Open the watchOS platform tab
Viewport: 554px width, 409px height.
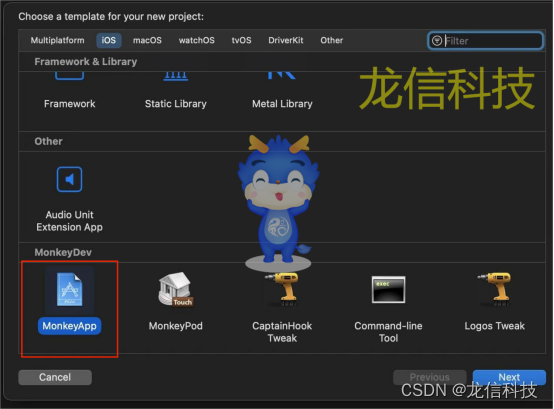(x=196, y=40)
